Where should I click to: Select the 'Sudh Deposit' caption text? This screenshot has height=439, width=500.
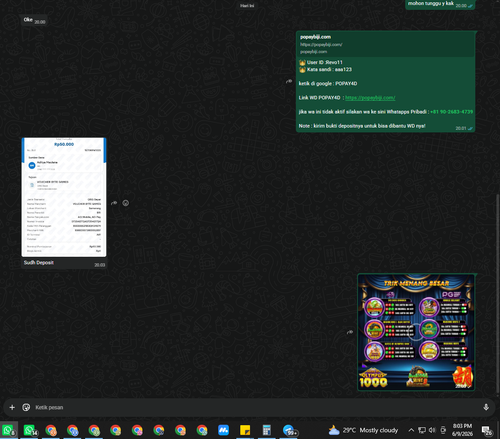point(39,263)
